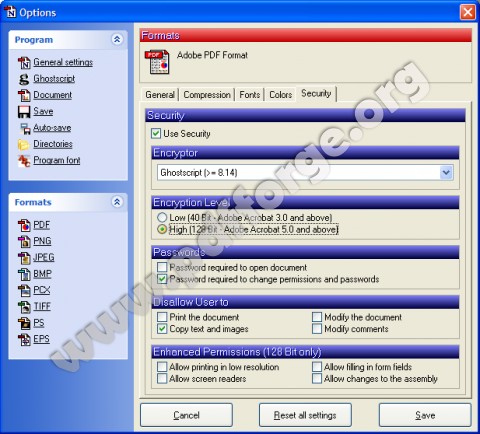Click the Save floppy disk icon in sidebar
This screenshot has height=434, width=480.
click(24, 112)
